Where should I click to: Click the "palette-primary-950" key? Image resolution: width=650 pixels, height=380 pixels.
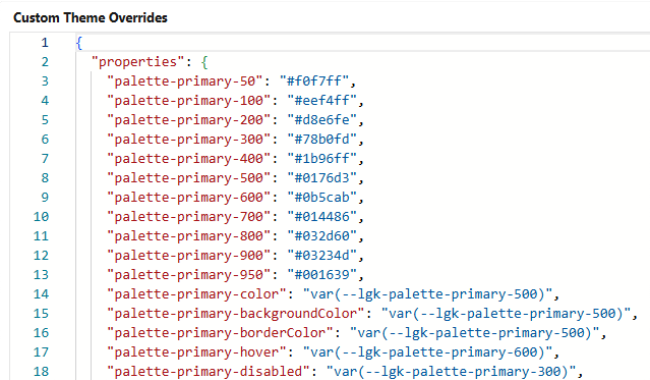pos(189,275)
